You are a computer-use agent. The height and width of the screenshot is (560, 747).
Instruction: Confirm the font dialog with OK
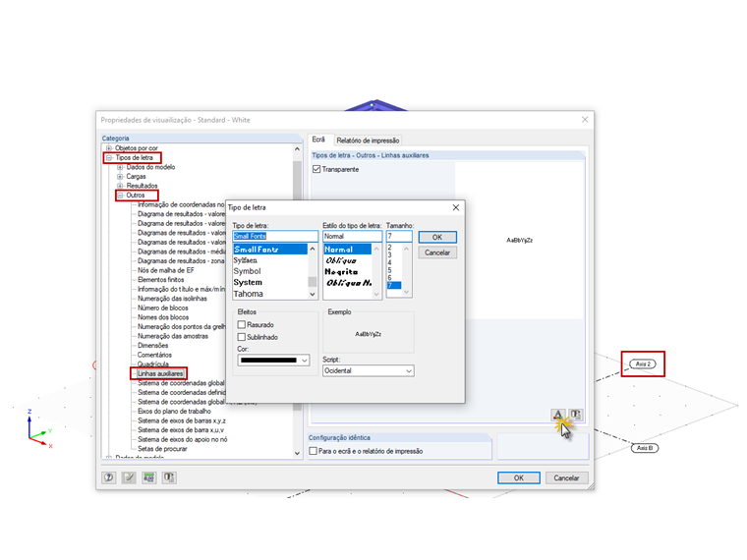(437, 237)
